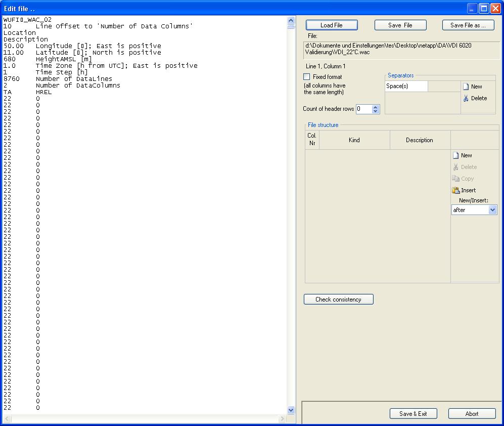Click the Time Zone line in the editor
Viewport: 504px width, 426px height.
click(100, 66)
